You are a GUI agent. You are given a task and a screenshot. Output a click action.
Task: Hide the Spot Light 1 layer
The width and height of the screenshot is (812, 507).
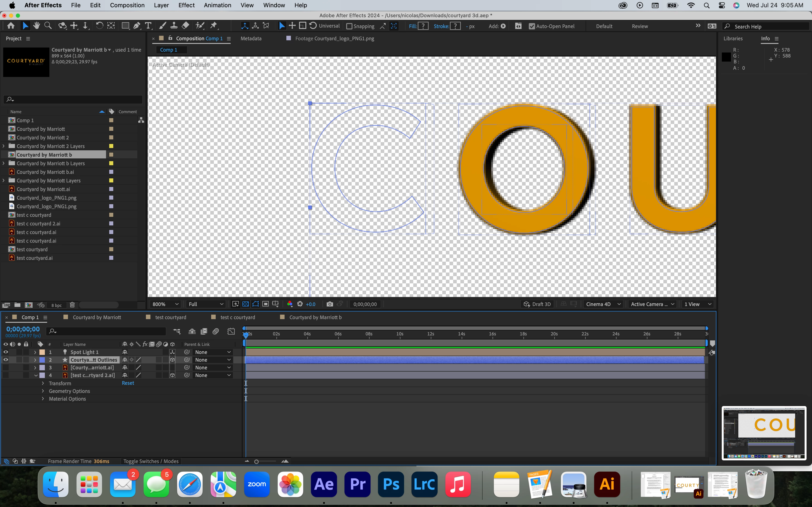[6, 352]
